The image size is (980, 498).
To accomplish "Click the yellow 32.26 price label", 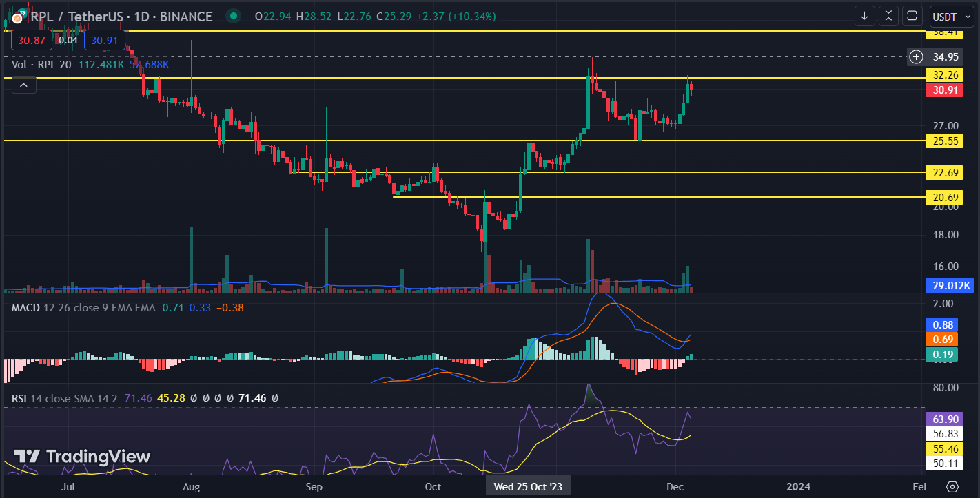I will coord(943,75).
